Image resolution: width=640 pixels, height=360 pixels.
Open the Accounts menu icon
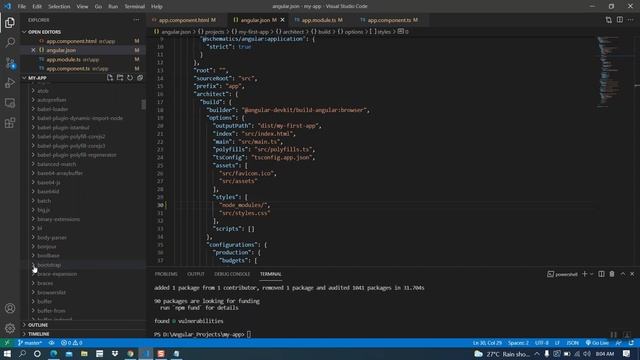(x=10, y=308)
